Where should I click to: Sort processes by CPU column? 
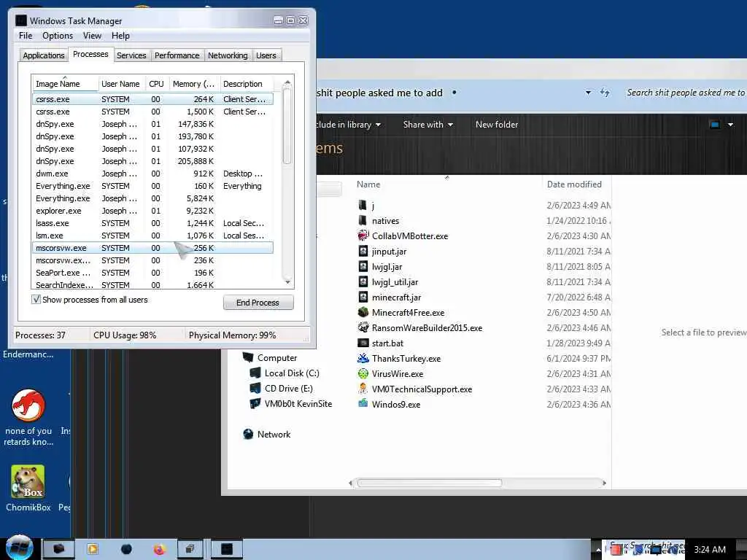point(156,84)
